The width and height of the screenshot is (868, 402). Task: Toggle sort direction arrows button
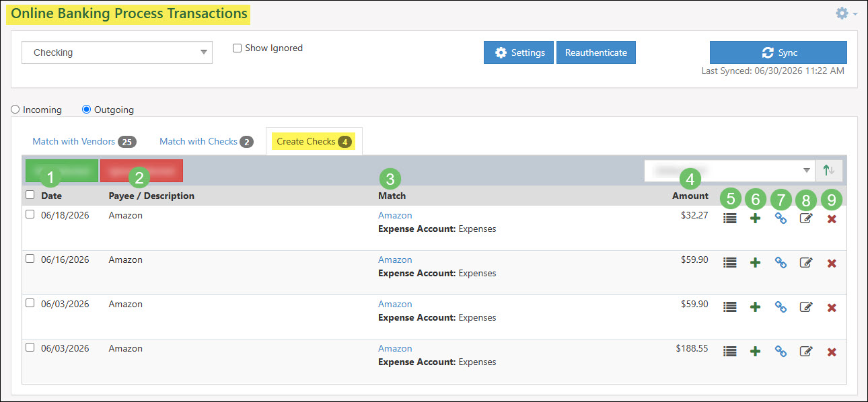click(x=829, y=171)
